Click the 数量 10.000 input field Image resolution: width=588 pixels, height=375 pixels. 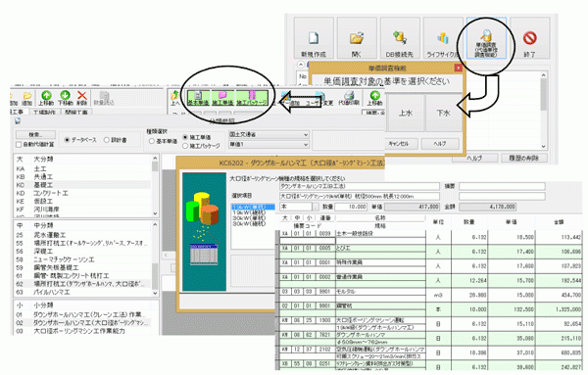pyautogui.click(x=351, y=207)
